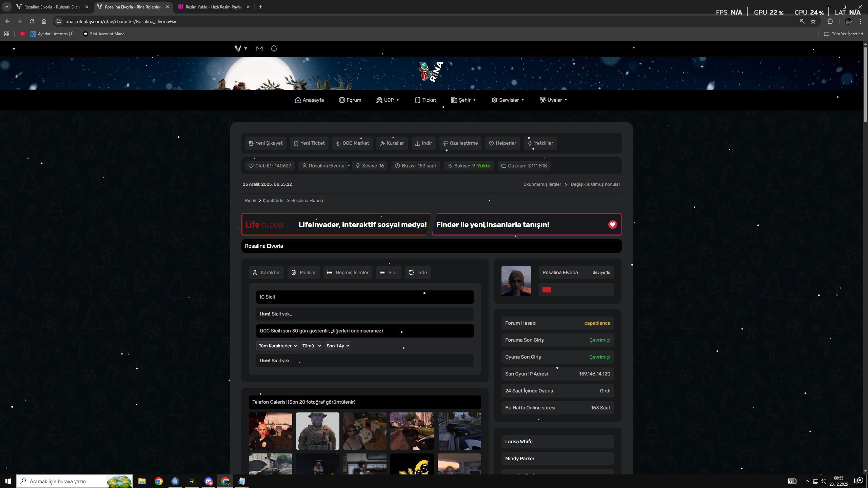Viewport: 868px width, 488px height.
Task: Click the Rina logo in the banner
Action: [431, 72]
